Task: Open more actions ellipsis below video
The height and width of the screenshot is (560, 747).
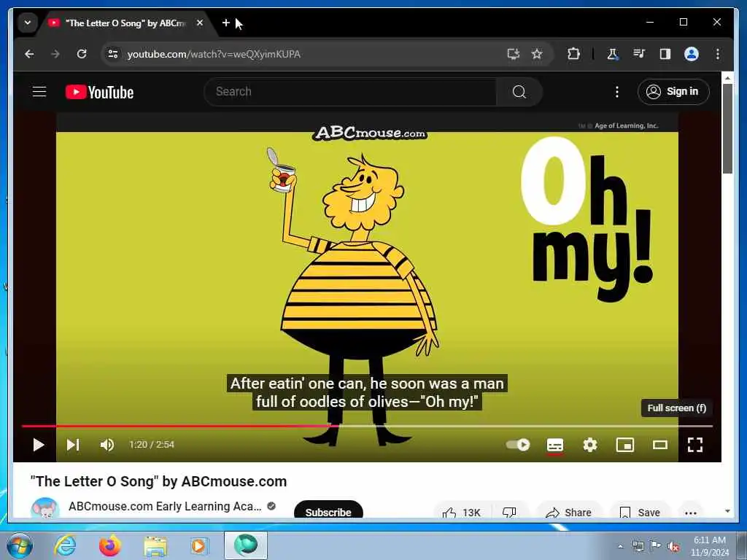Action: pos(690,513)
